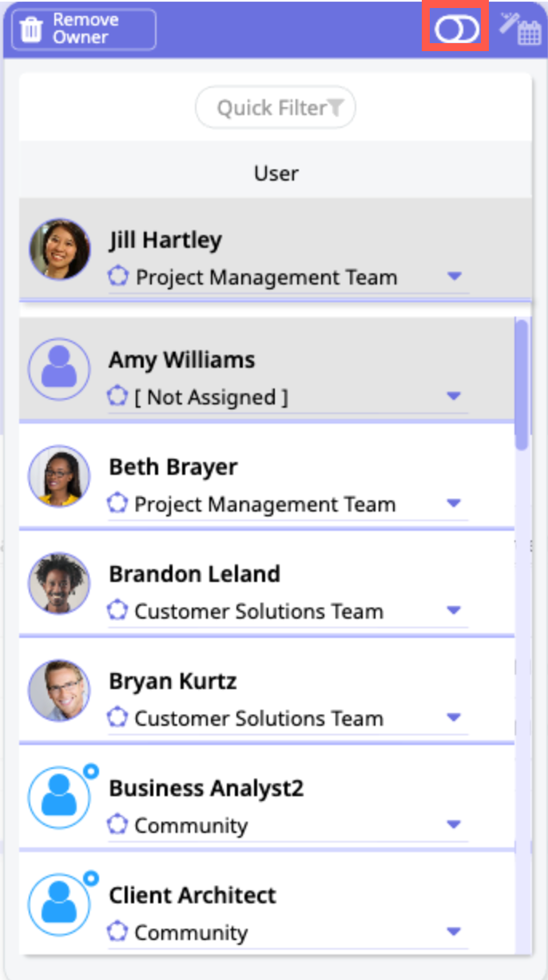The image size is (548, 980).
Task: Click Jill Hartley's profile photo
Action: pyautogui.click(x=59, y=249)
